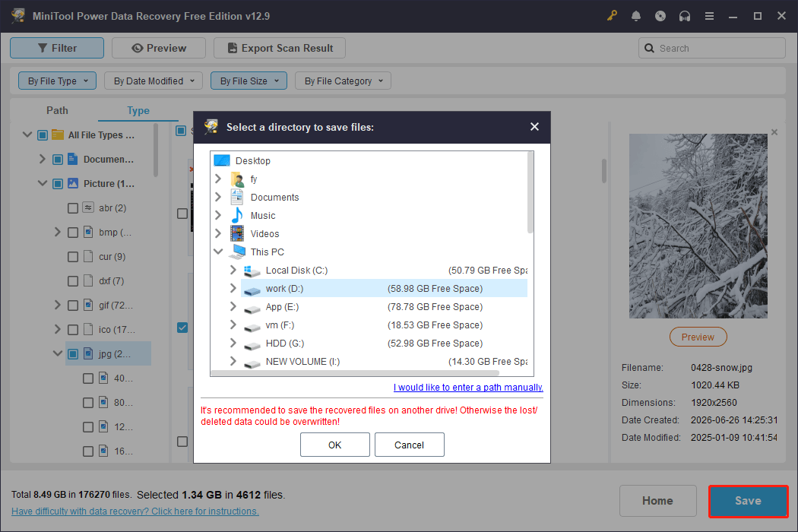Click the Picture category icon in tree

(x=73, y=183)
